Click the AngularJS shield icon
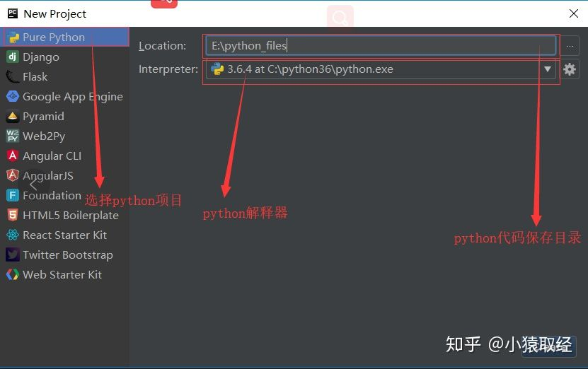588x369 pixels. click(12, 175)
